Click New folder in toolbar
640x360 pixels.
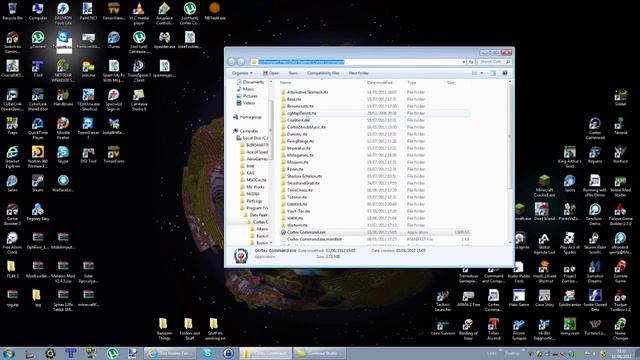[358, 73]
